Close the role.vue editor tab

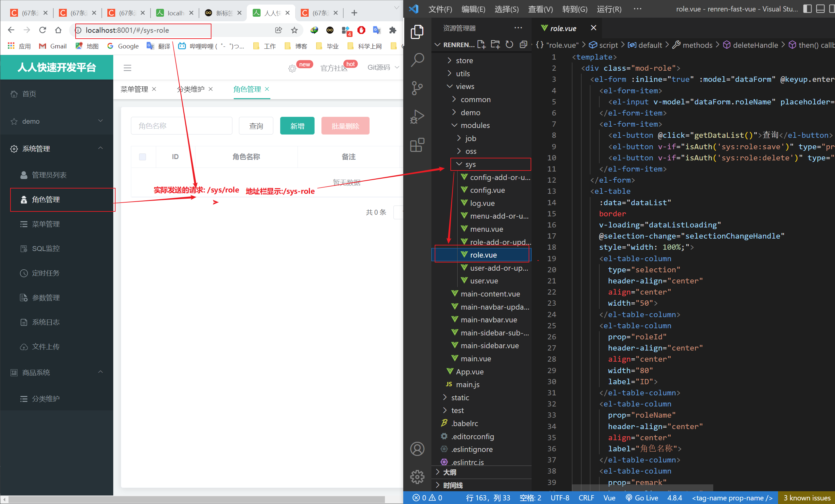coord(593,28)
